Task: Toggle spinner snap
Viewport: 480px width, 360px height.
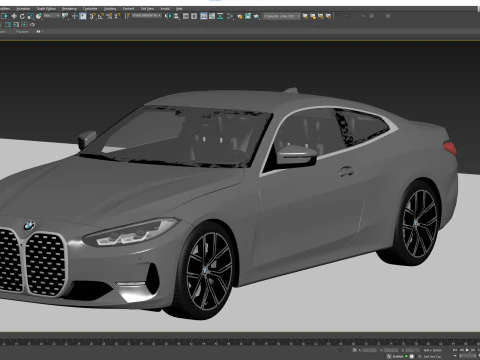Action: [117, 16]
